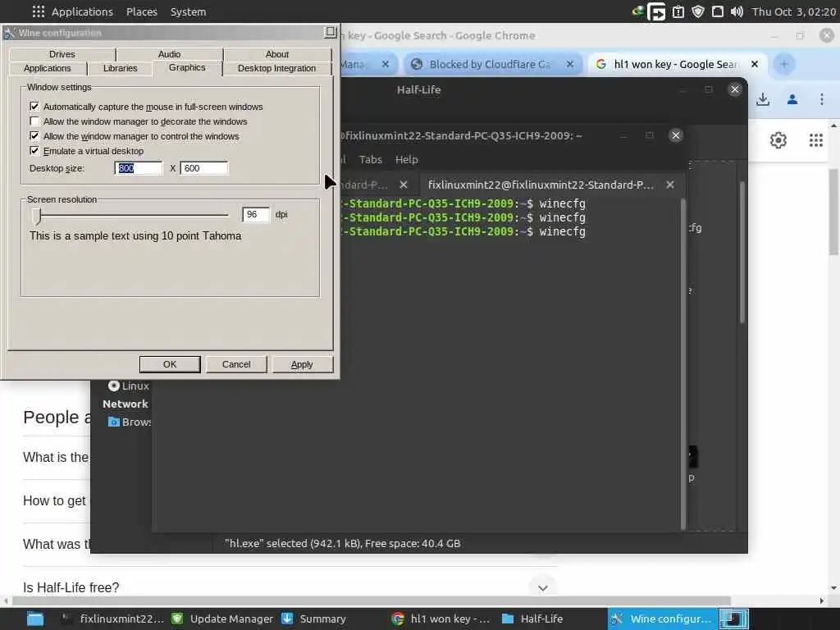
Task: Open Google settings gear icon
Action: [x=778, y=140]
